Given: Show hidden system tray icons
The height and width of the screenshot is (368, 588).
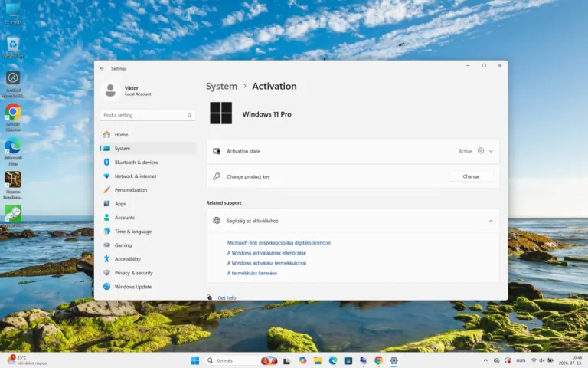Looking at the screenshot, I should tap(485, 360).
